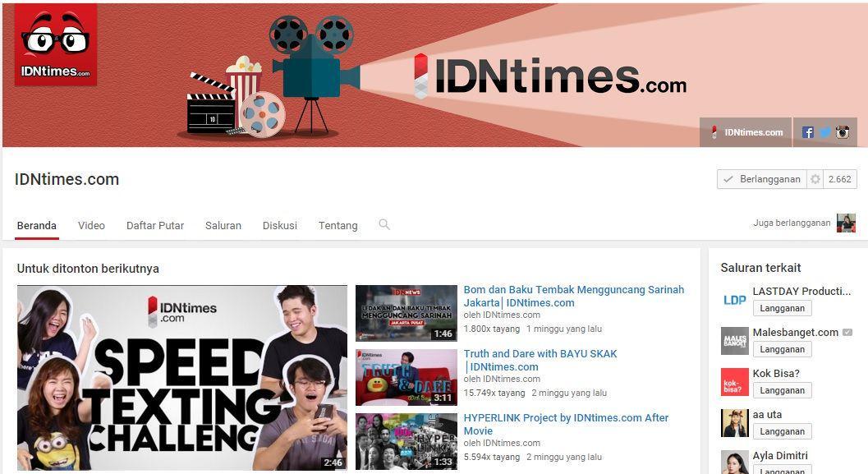Subscribe to aa uta with Langganan
Screen dimensions: 868x474
(x=783, y=431)
